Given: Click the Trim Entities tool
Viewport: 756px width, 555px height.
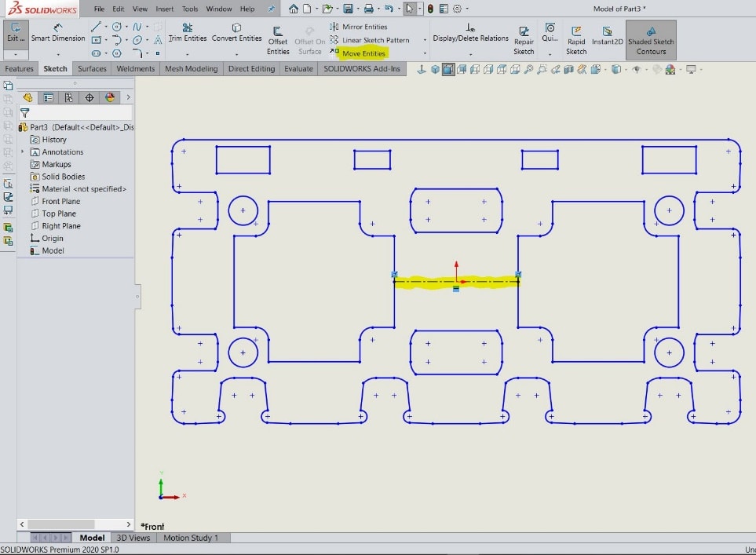Looking at the screenshot, I should click(187, 32).
